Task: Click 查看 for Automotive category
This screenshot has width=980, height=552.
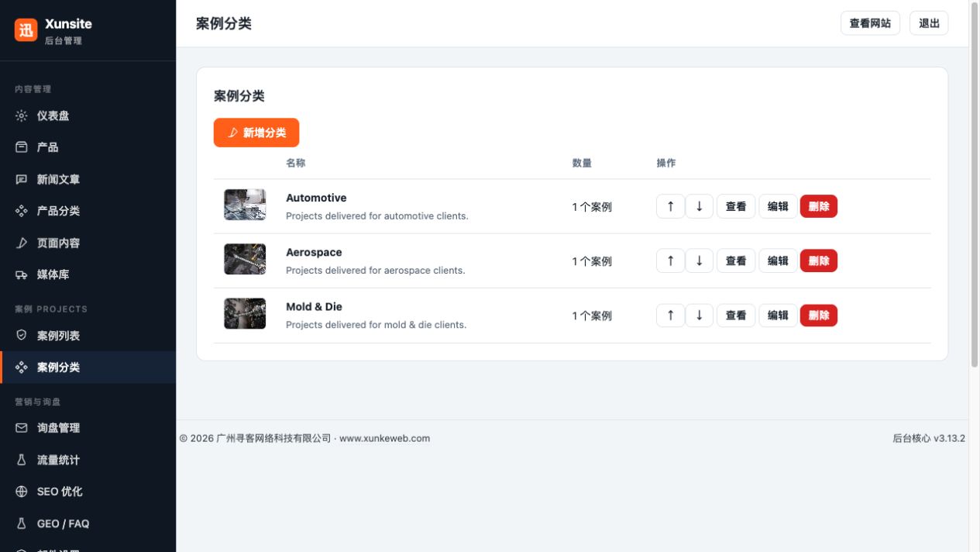Action: pos(736,206)
